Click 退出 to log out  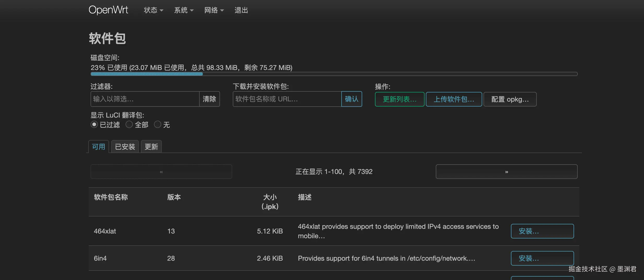[x=241, y=10]
